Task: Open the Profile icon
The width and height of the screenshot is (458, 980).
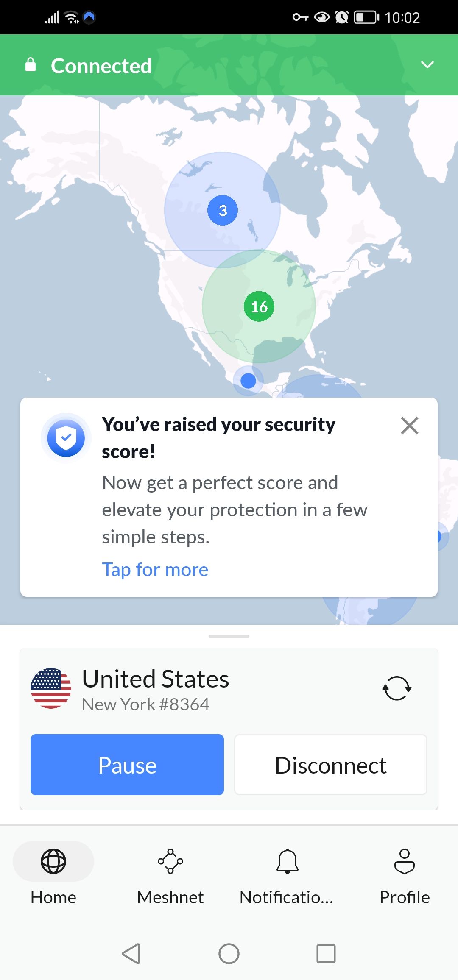Action: pos(404,860)
